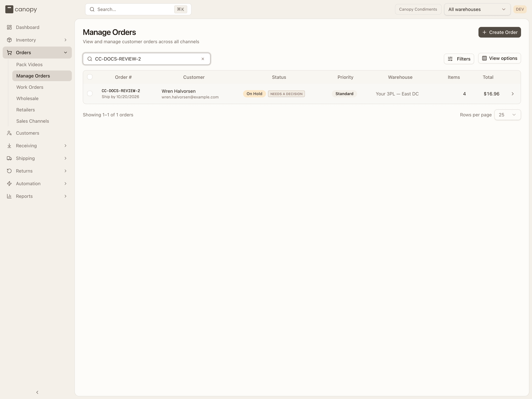Click the Orders cart icon
The height and width of the screenshot is (399, 532).
coord(9,53)
